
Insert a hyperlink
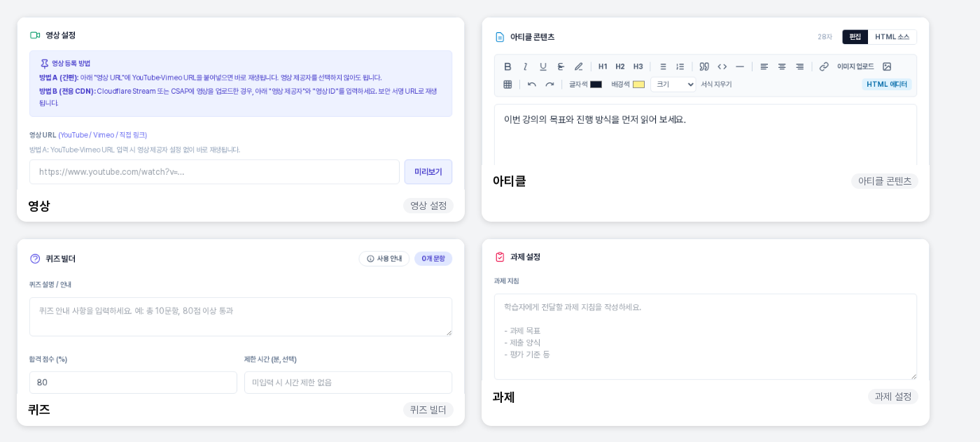point(824,66)
